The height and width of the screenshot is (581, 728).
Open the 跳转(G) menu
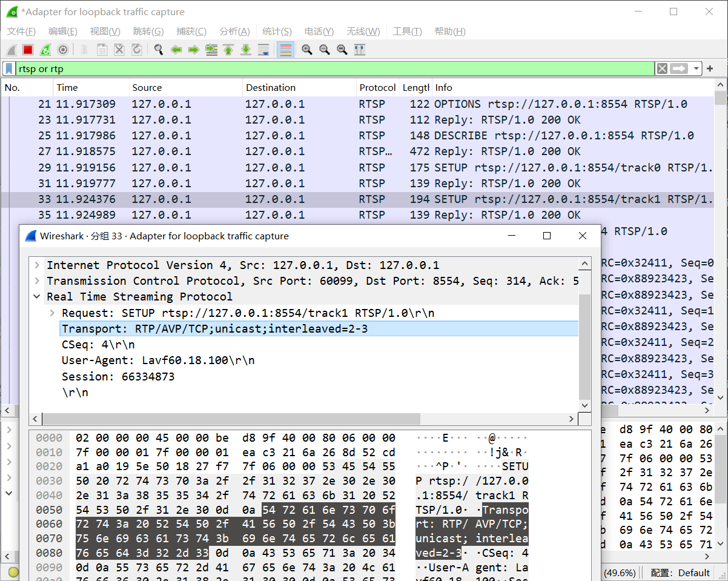pyautogui.click(x=148, y=32)
